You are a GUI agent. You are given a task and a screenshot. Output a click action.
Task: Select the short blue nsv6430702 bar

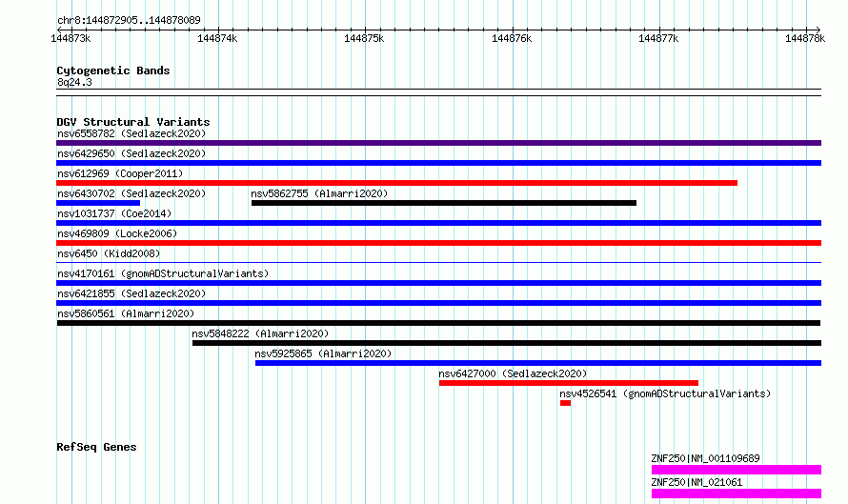(x=98, y=203)
